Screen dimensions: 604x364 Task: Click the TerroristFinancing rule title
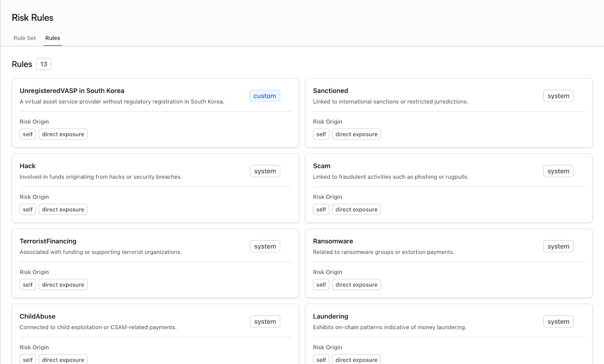click(x=48, y=241)
